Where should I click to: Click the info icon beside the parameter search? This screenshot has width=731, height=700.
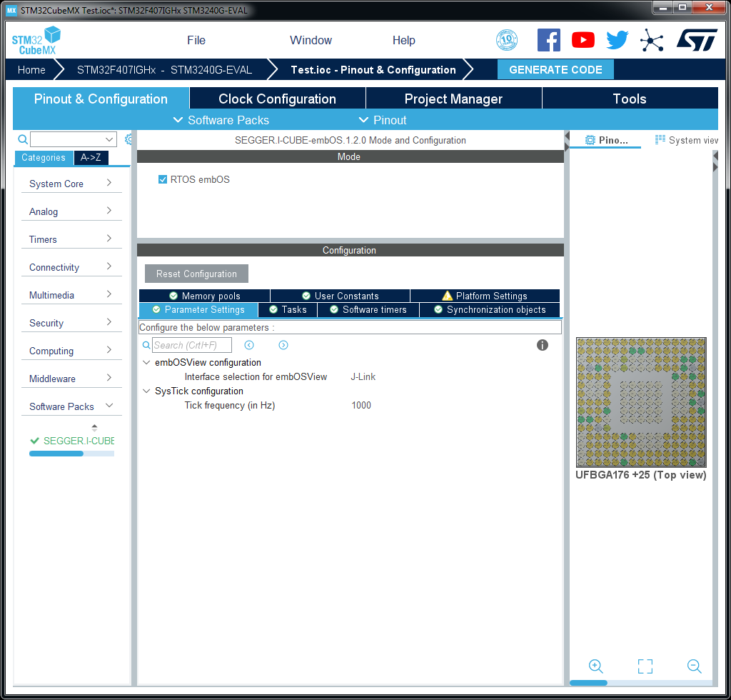[542, 345]
